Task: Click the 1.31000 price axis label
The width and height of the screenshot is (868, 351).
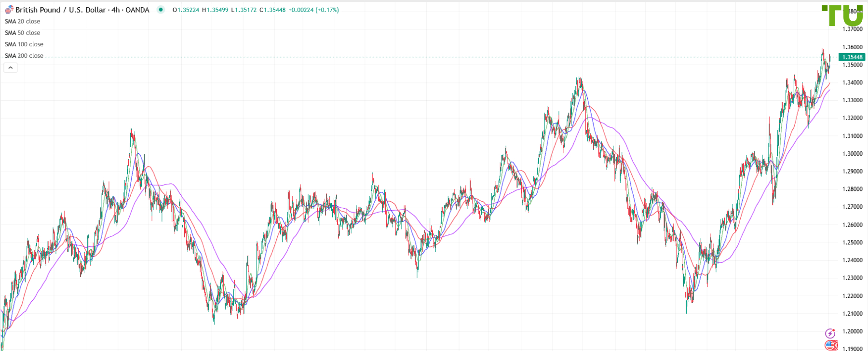Action: point(852,136)
